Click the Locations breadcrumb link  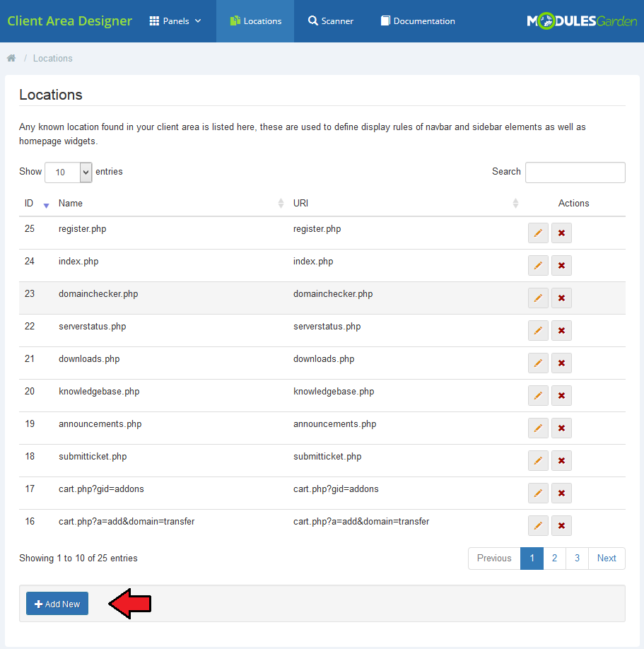(x=52, y=59)
